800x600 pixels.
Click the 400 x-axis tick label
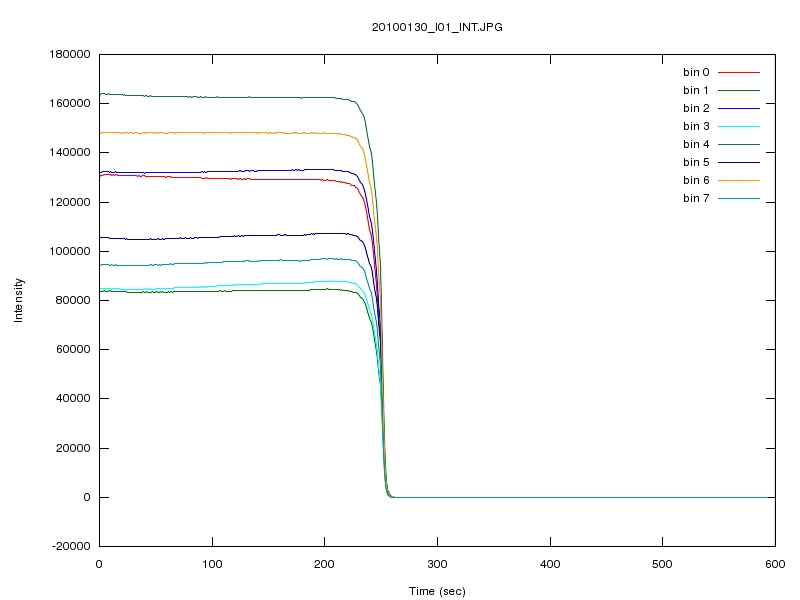coord(550,564)
